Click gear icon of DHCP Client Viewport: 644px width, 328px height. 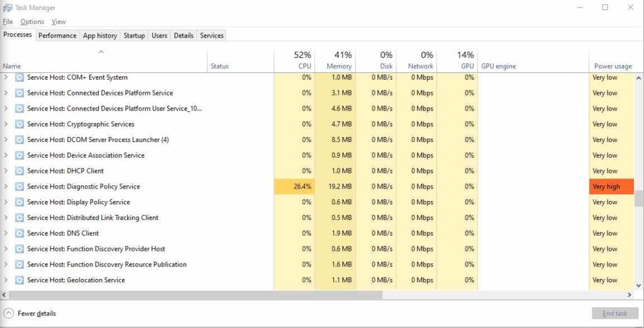pos(19,171)
